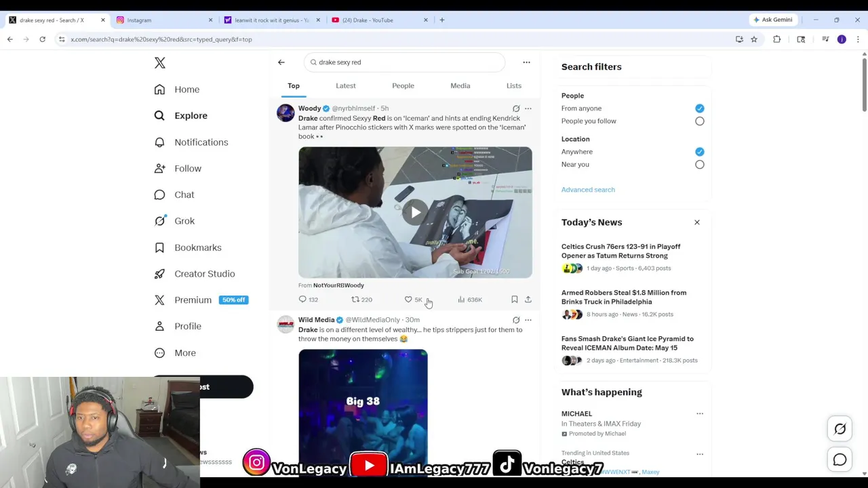Select Near you radio option
868x488 pixels.
(x=699, y=165)
